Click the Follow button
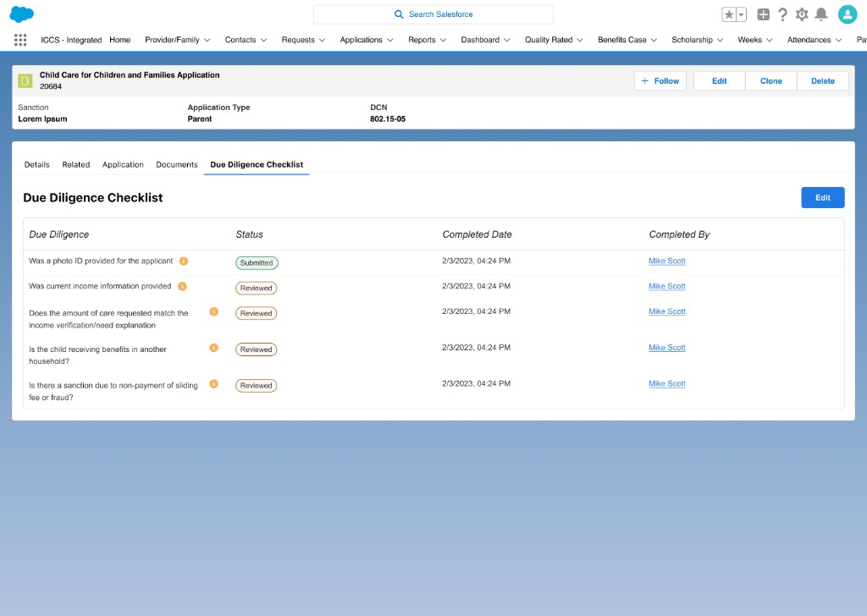867x616 pixels. 660,80
